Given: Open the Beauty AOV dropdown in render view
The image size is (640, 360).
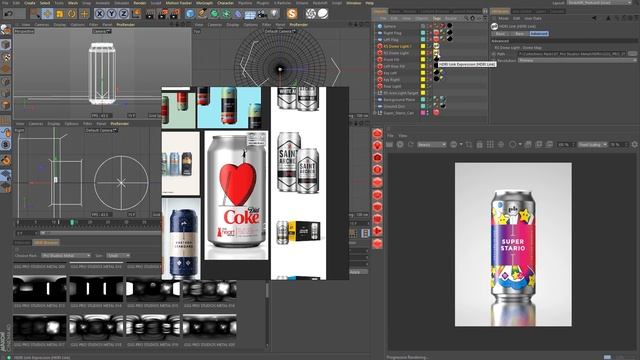Looking at the screenshot, I should point(432,144).
